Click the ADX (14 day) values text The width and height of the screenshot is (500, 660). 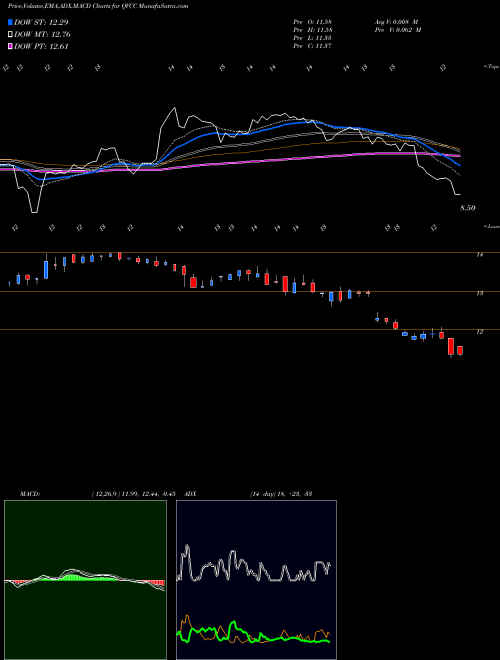coord(281,494)
